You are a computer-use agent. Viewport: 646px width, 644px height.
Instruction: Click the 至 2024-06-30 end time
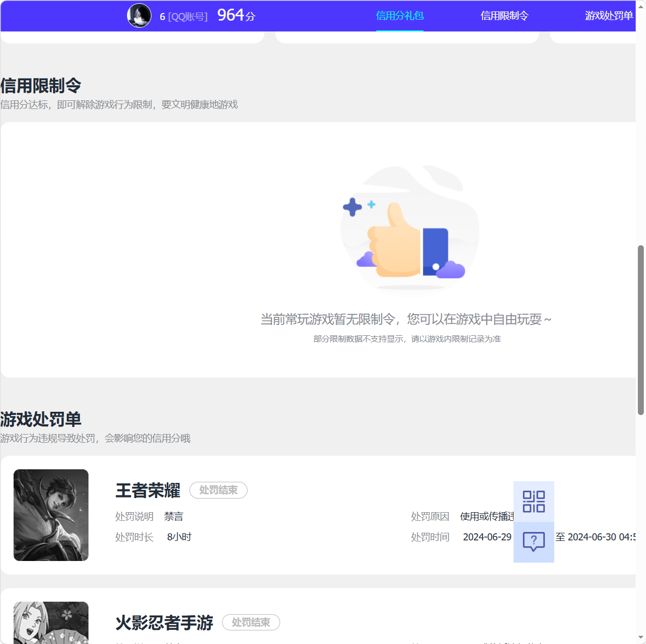pyautogui.click(x=596, y=537)
